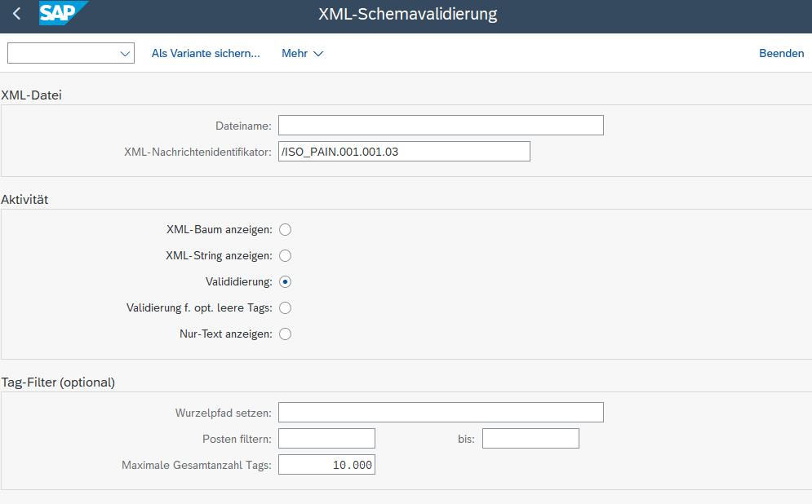
Task: Select XML-String anzeigen option
Action: coord(285,256)
